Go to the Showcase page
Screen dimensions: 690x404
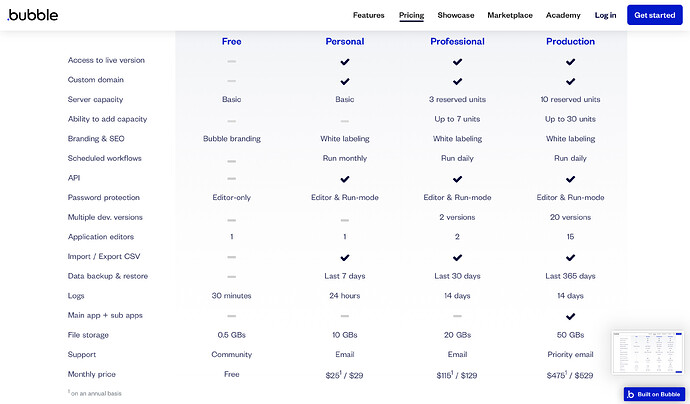tap(455, 15)
